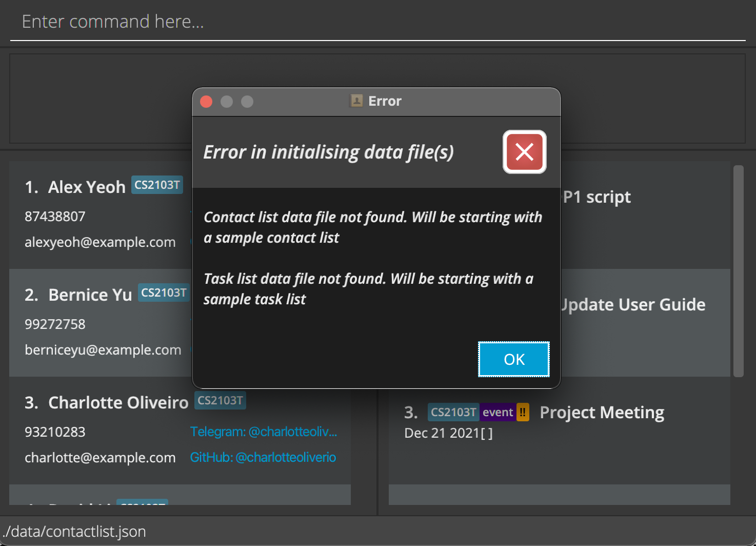Screen dimensions: 756x546
Task: Click email berniceyu@example.com
Action: [103, 349]
